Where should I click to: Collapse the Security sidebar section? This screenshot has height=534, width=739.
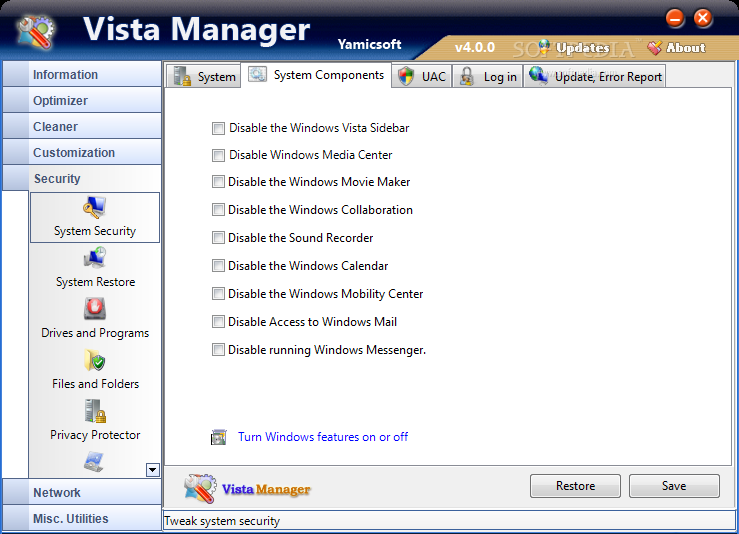point(82,178)
